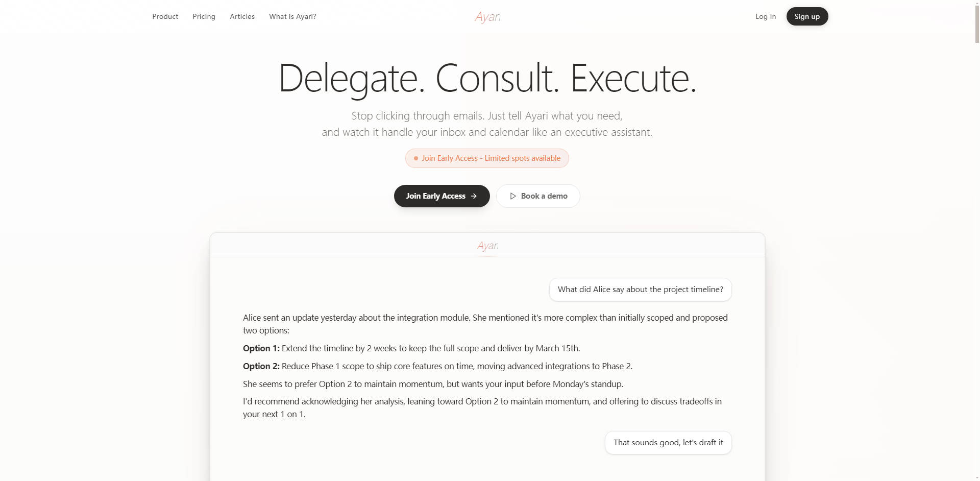Click the Book a demo button
The image size is (980, 481).
[x=538, y=196]
